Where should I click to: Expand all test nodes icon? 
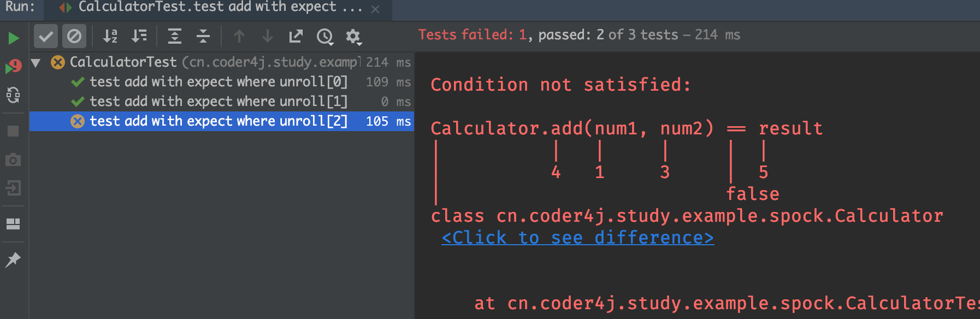tap(175, 37)
